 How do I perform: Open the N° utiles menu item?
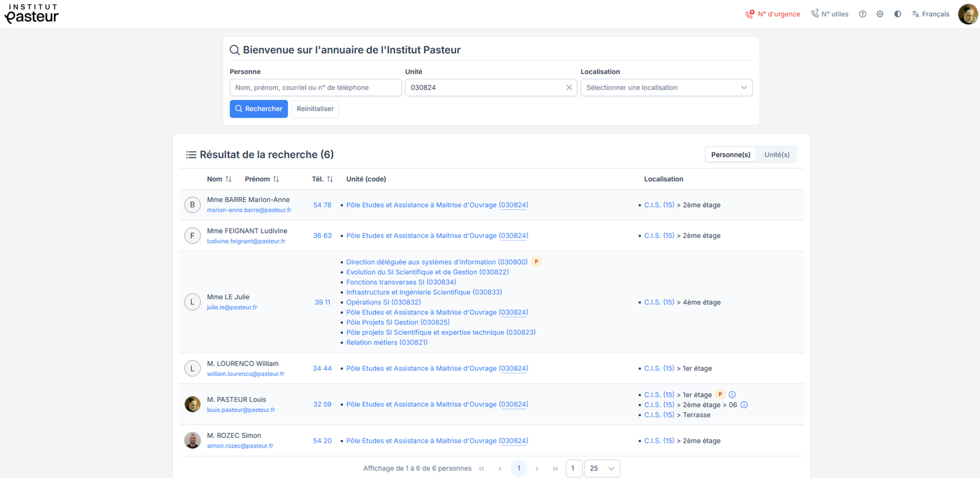click(x=829, y=14)
